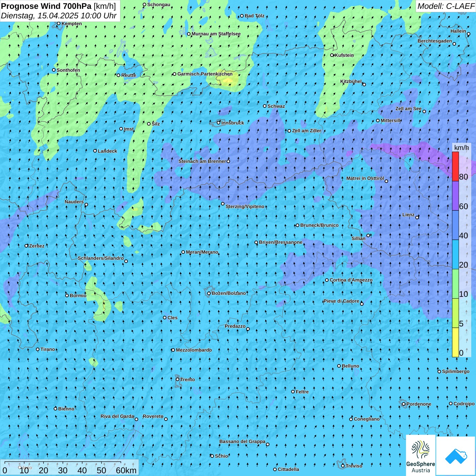Click the Bad Tölz town label
The width and height of the screenshot is (476, 476).
coord(254,16)
